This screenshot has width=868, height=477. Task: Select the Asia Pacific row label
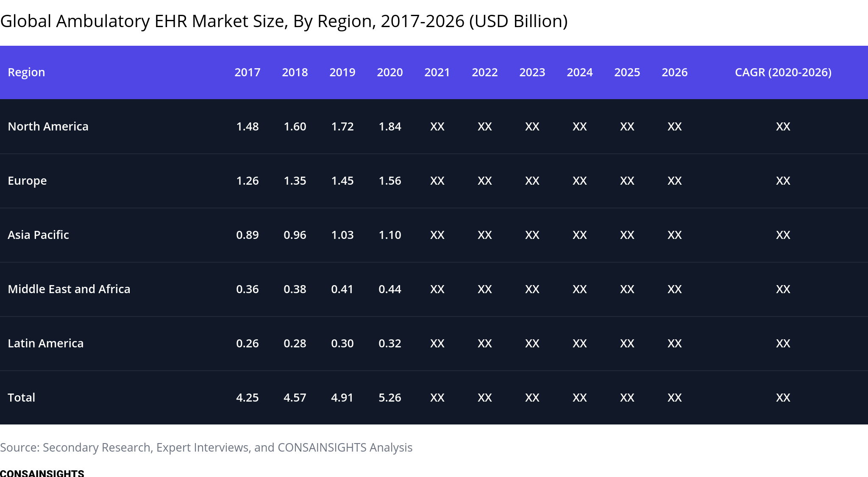[38, 235]
